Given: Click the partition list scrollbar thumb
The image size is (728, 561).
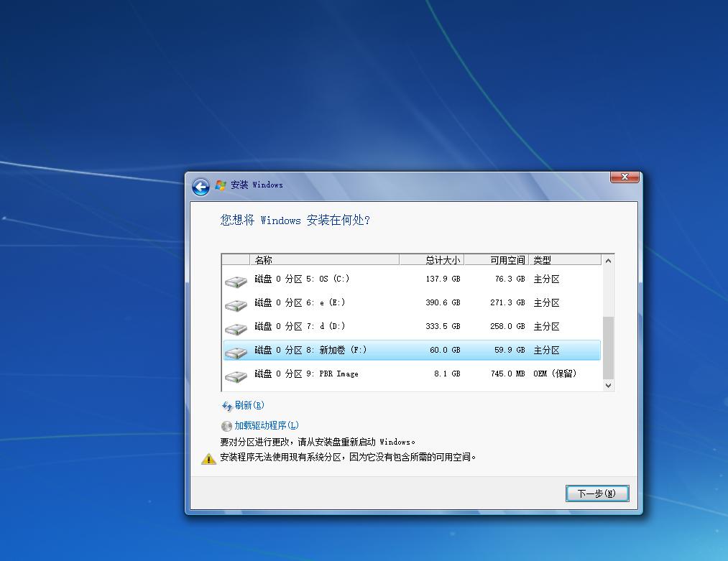Looking at the screenshot, I should point(608,348).
